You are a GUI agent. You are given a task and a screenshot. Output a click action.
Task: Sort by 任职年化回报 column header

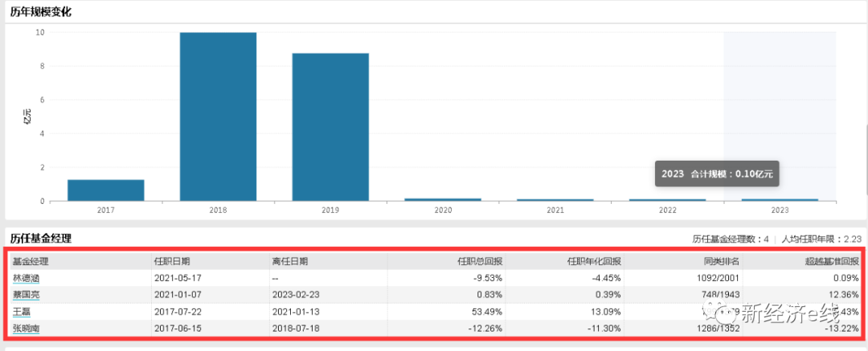pos(596,261)
